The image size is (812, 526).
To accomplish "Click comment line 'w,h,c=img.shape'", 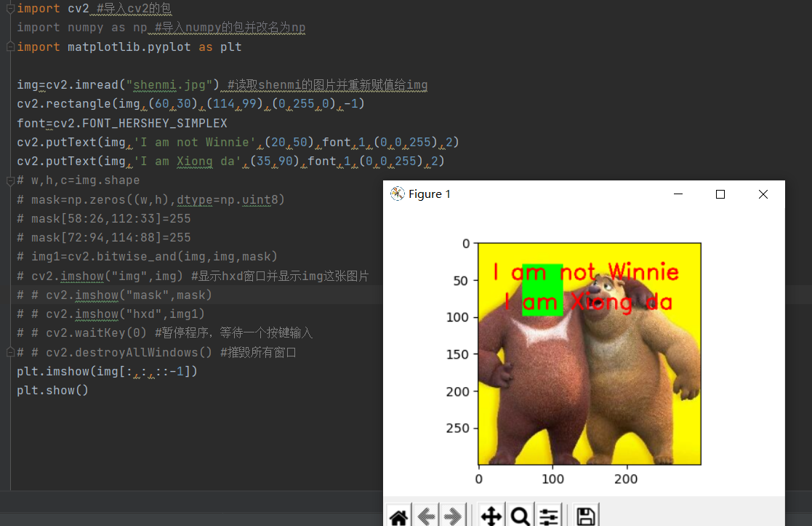I will pos(79,180).
